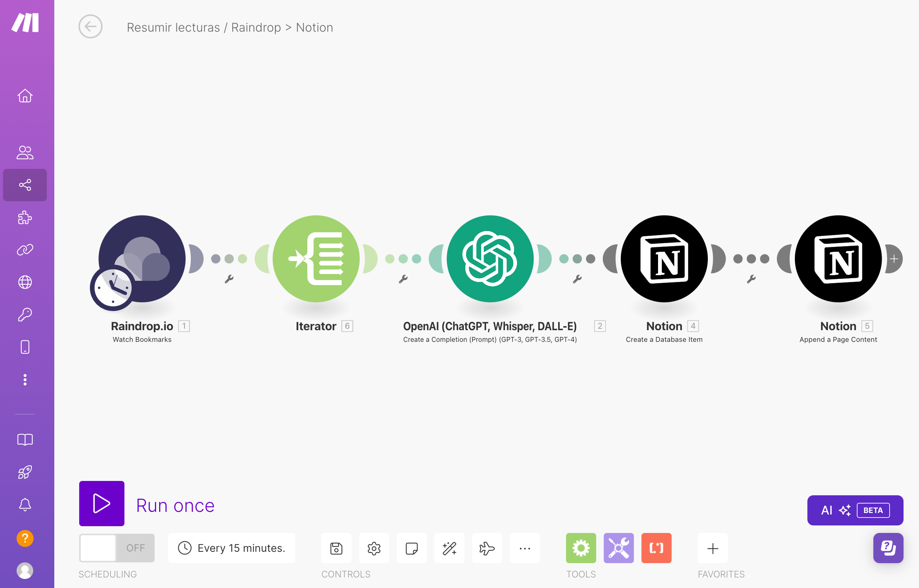Expand the three-dots more controls menu
919x588 pixels.
pyautogui.click(x=525, y=548)
